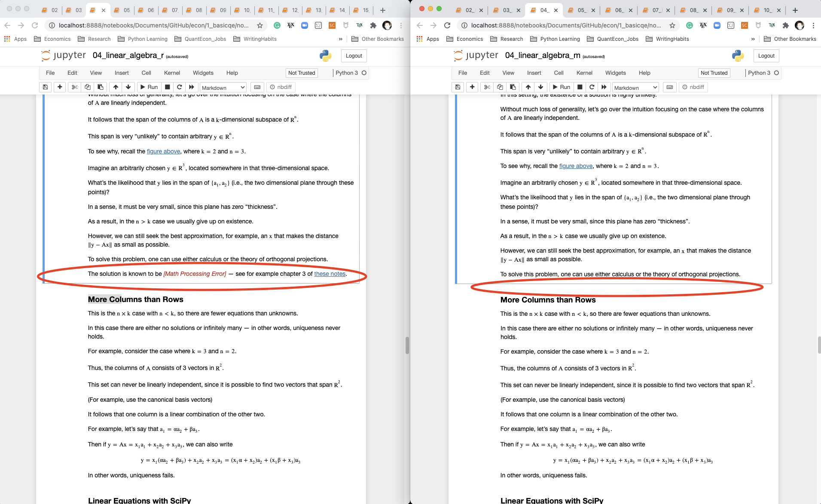821x504 pixels.
Task: Expand hidden bookmarks chevron in left browser
Action: point(341,39)
